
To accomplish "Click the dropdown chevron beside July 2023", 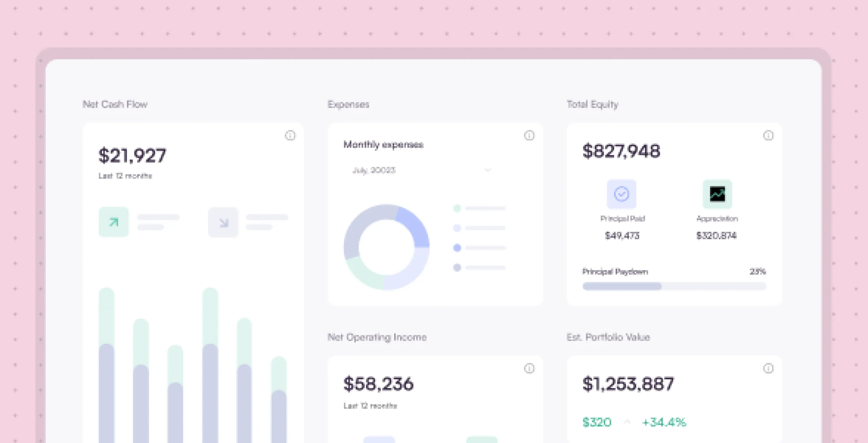I will tap(488, 170).
